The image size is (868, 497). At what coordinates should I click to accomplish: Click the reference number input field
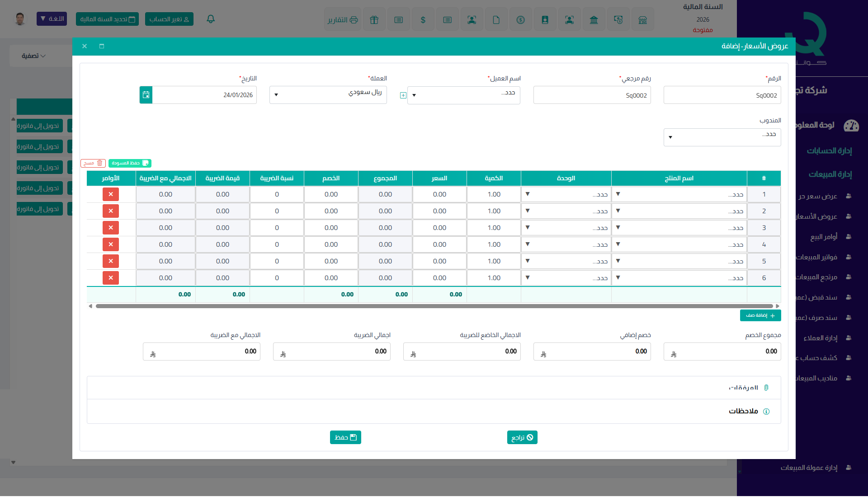click(592, 95)
